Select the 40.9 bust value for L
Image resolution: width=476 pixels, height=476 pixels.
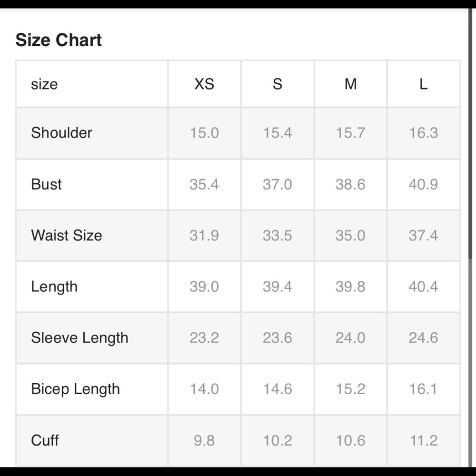coord(423,184)
